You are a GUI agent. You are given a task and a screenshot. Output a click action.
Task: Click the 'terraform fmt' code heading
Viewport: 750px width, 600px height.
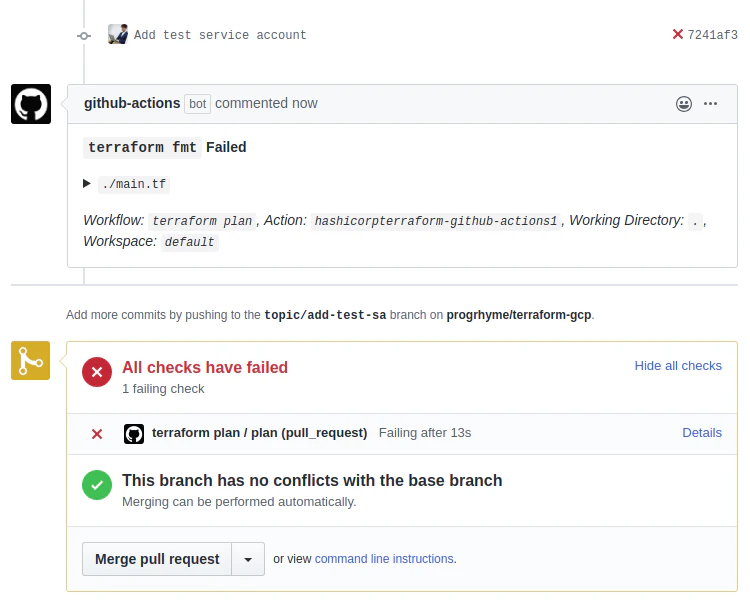click(142, 147)
